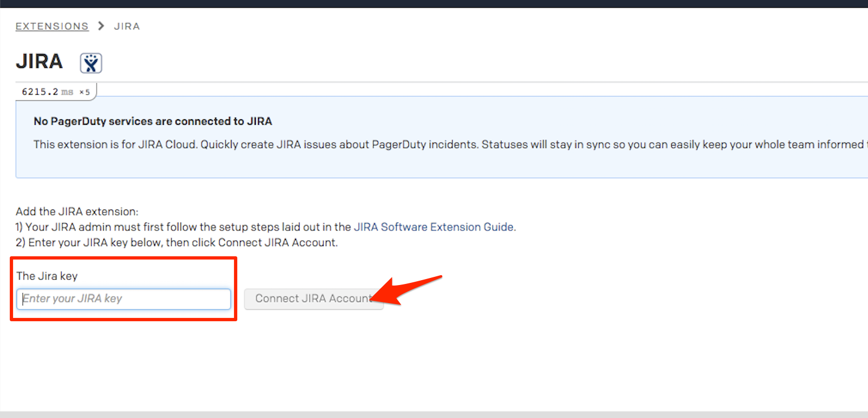Click the Enter your JIRA key below instruction
The image size is (868, 418).
tap(177, 242)
